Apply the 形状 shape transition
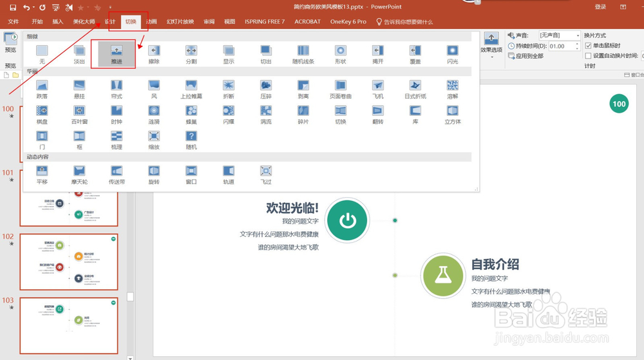The image size is (644, 360). click(341, 54)
